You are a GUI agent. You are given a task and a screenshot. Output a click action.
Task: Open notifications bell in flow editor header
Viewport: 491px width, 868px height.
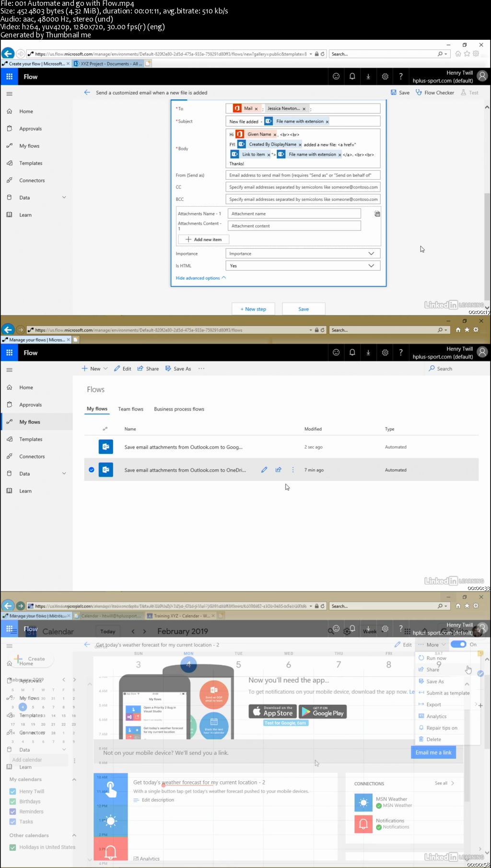pyautogui.click(x=352, y=76)
